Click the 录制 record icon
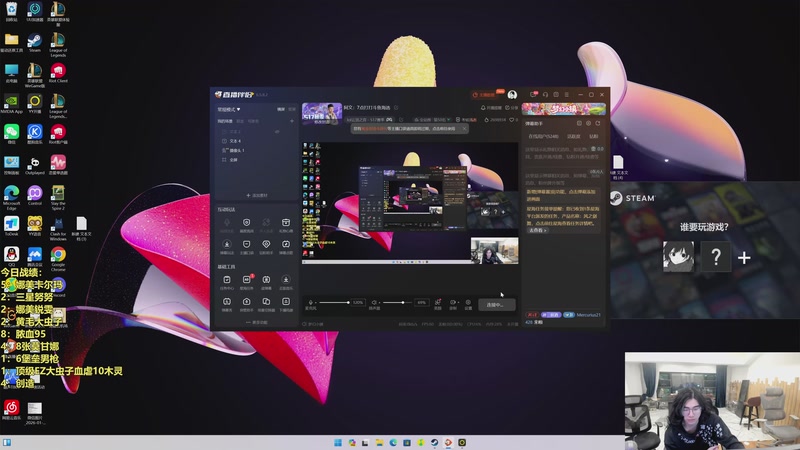 [x=452, y=303]
